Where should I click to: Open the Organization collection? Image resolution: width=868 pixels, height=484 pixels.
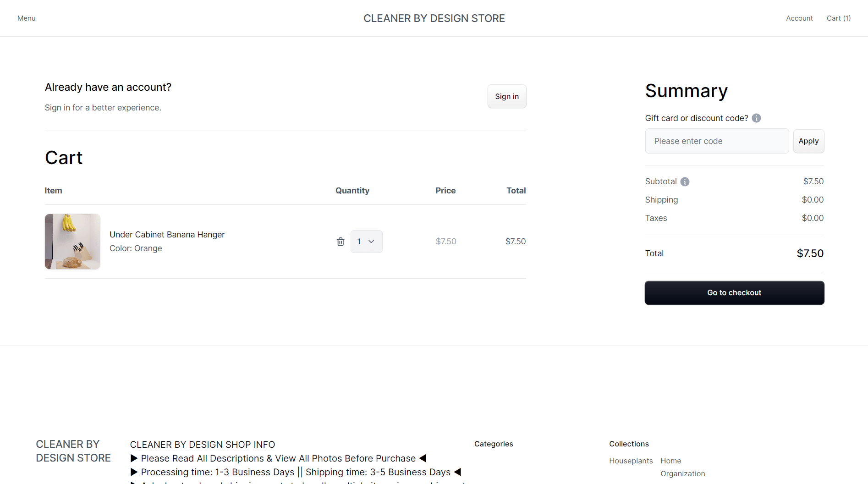click(x=682, y=473)
